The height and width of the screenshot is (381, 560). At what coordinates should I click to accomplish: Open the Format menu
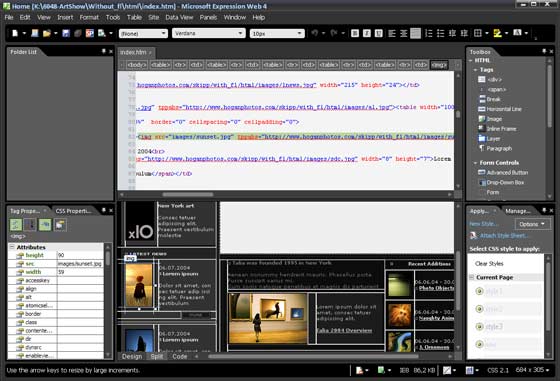[89, 17]
